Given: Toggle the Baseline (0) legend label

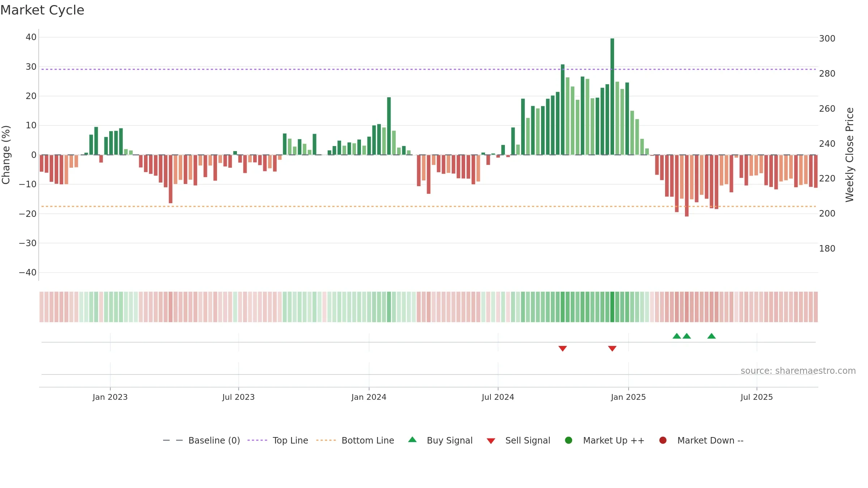Looking at the screenshot, I should click(214, 440).
